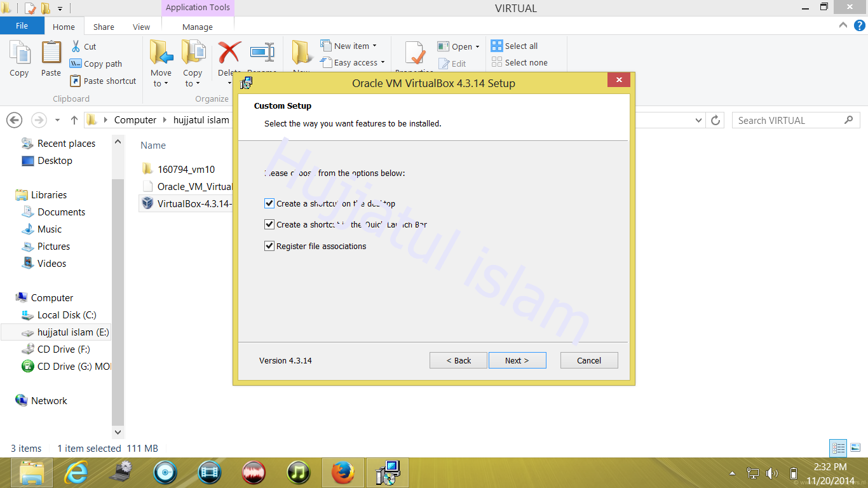Image resolution: width=868 pixels, height=488 pixels.
Task: Check 'Create a shortcut on the desktop' option
Action: [269, 203]
